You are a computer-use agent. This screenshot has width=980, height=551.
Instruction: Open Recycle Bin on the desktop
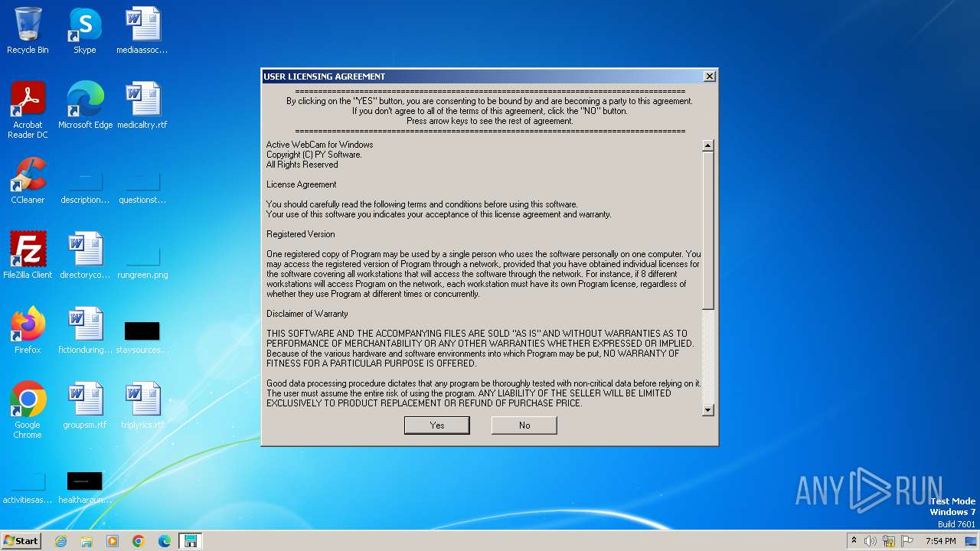[x=28, y=31]
